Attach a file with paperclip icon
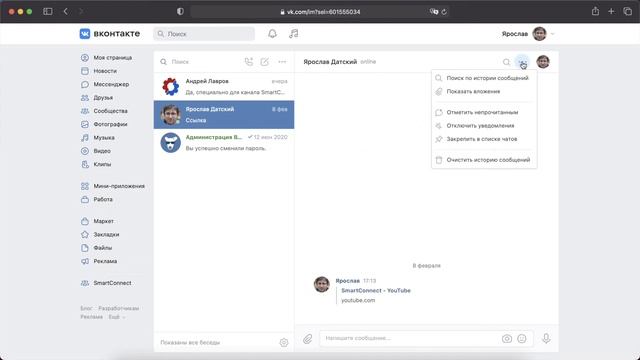Screen dimensions: 640x360 [307, 339]
